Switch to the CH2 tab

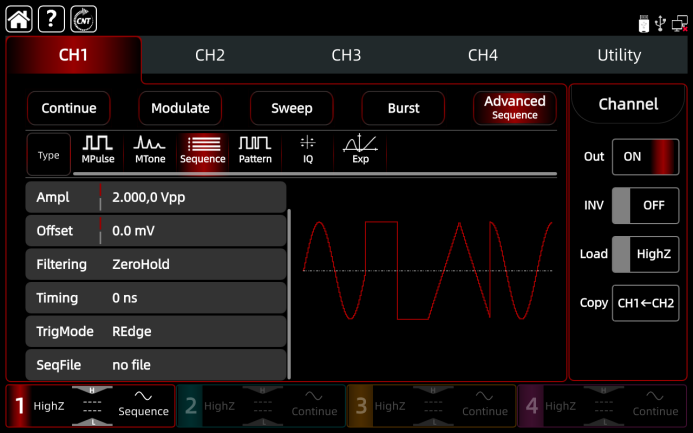[210, 56]
